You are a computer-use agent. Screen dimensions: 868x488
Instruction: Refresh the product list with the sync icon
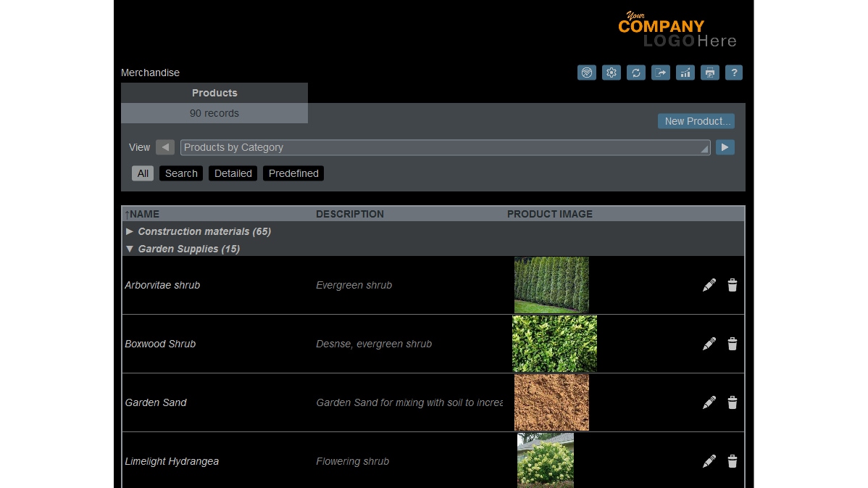point(636,73)
